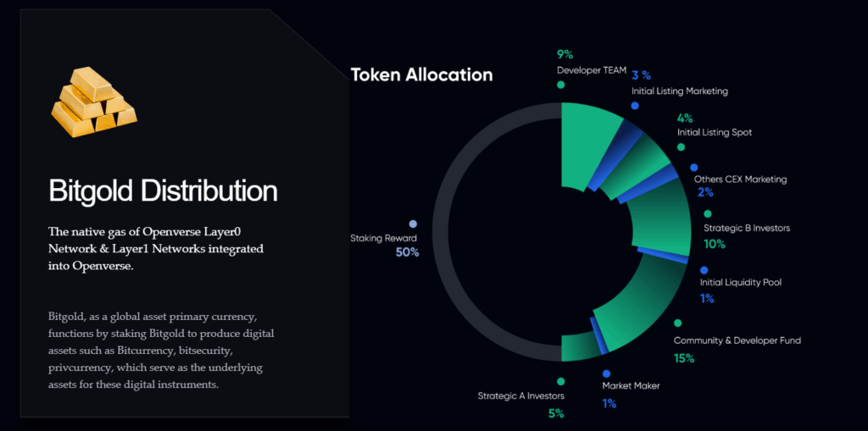Select the Staking Reward label
The image size is (868, 431).
pyautogui.click(x=383, y=239)
